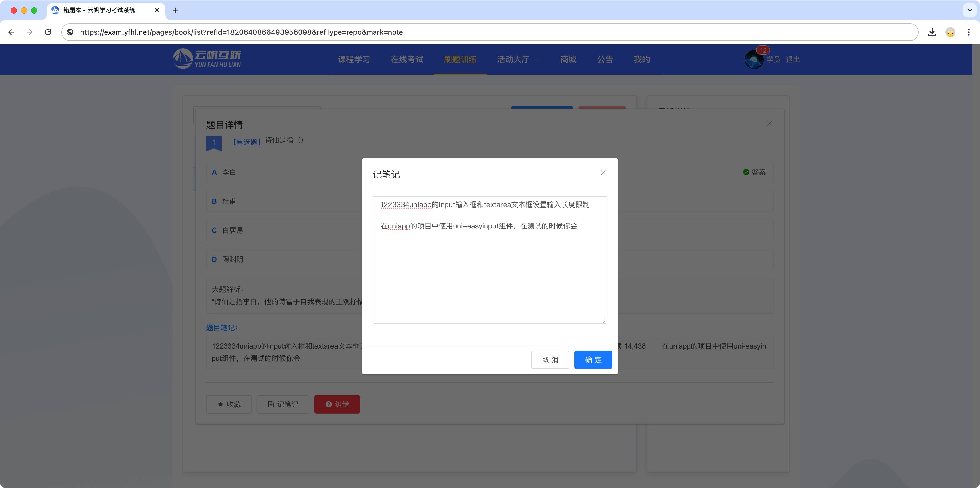Open browser downloads icon
Viewport: 980px width, 488px height.
tap(932, 32)
